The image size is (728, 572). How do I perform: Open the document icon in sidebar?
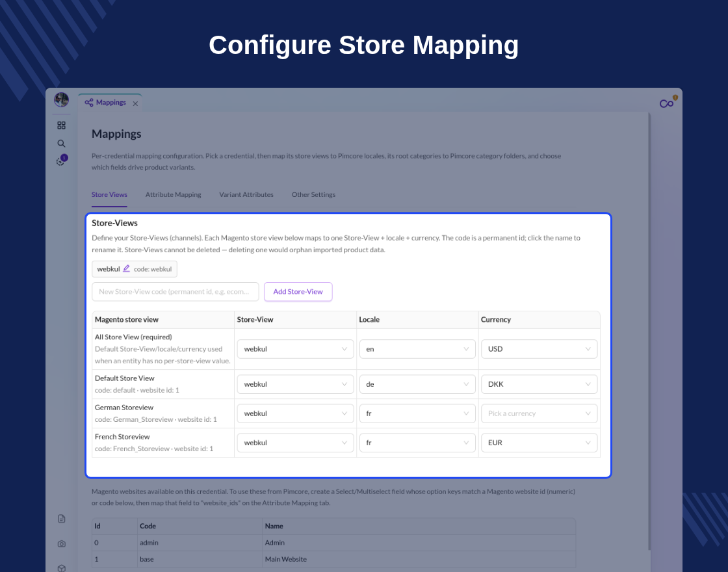point(61,519)
